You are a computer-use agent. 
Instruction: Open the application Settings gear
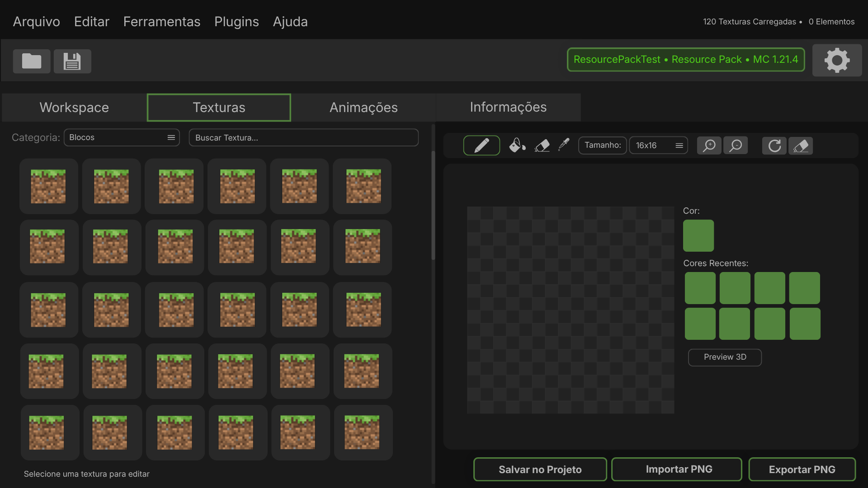pyautogui.click(x=837, y=60)
